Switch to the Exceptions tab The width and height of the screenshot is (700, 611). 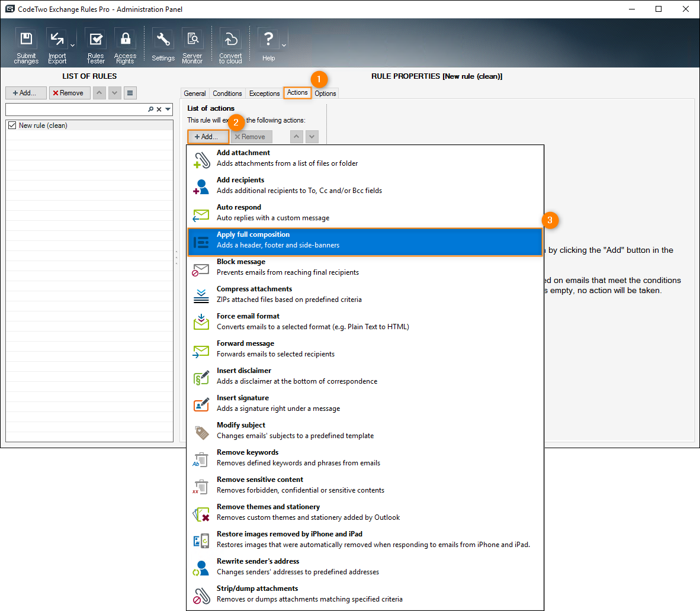click(x=264, y=94)
